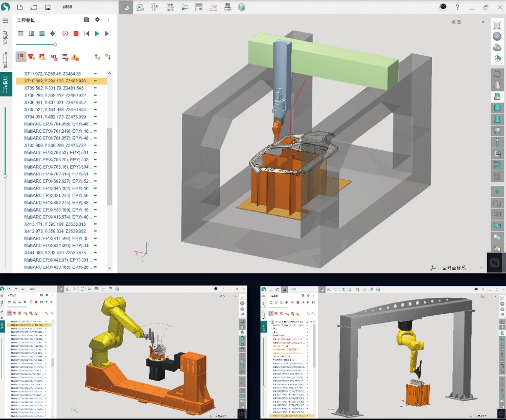The height and width of the screenshot is (420, 506).
Task: Save simulation via panel floppy disk icon
Action: (x=86, y=20)
